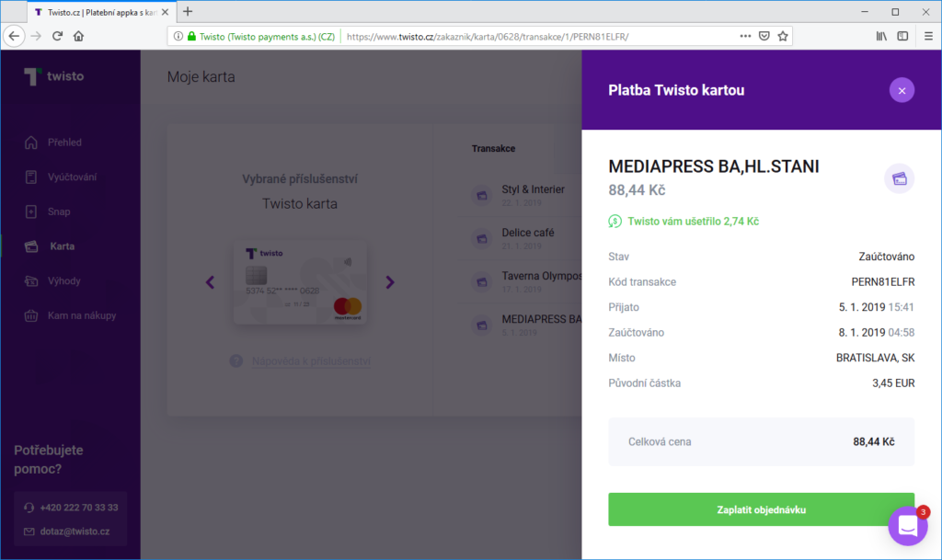Reload the page in the browser
942x560 pixels.
click(x=57, y=36)
